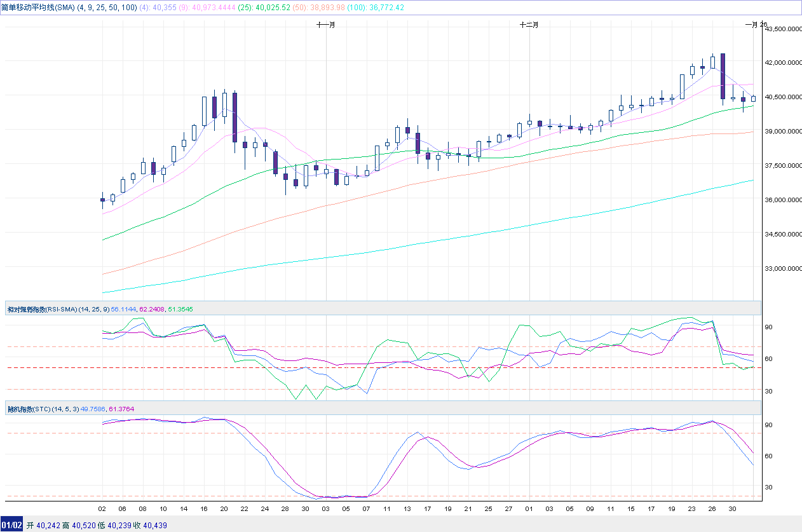802x532 pixels.
Task: Click the 十一月 month marker
Action: pos(325,25)
